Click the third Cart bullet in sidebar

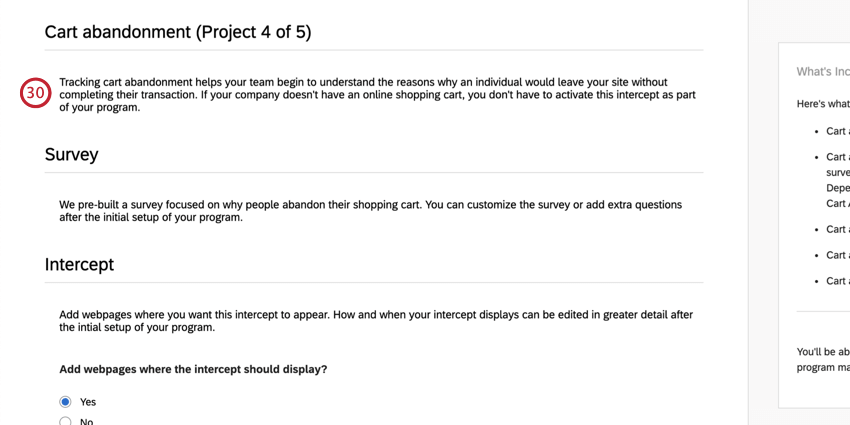tap(837, 229)
